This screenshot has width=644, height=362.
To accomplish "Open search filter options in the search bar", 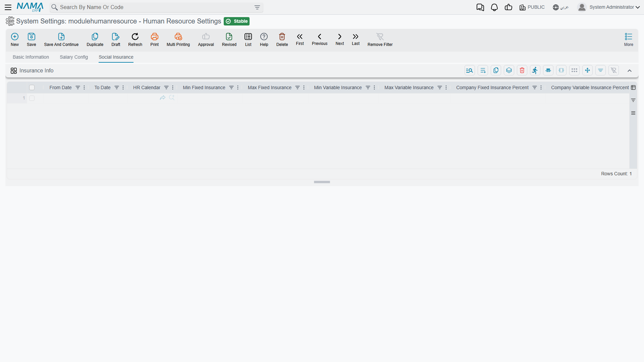I will (x=257, y=7).
